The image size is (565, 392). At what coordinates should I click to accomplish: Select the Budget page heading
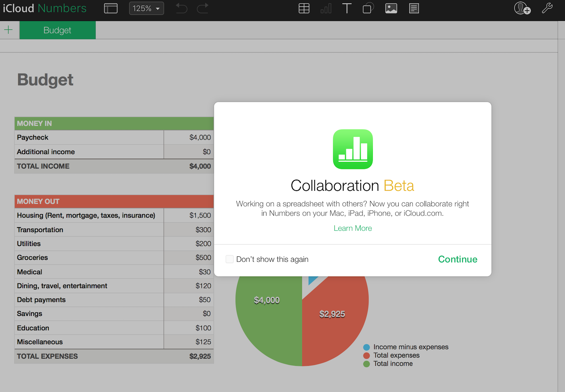pyautogui.click(x=45, y=80)
